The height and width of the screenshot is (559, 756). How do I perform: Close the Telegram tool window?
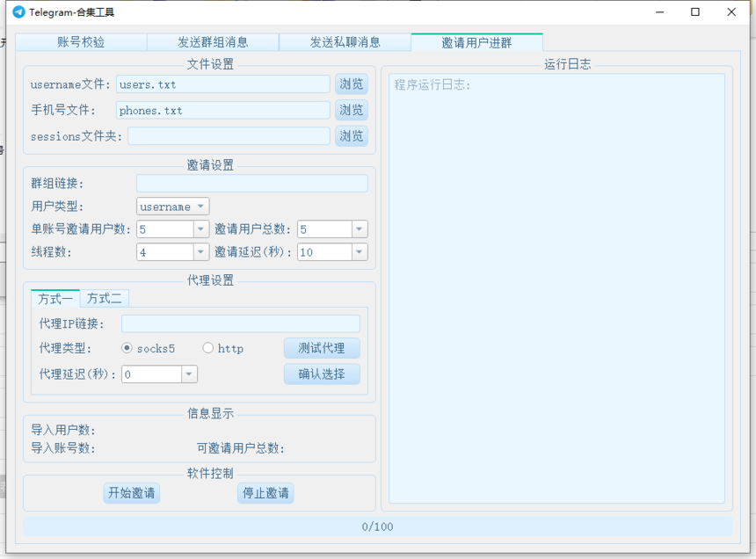click(x=731, y=12)
